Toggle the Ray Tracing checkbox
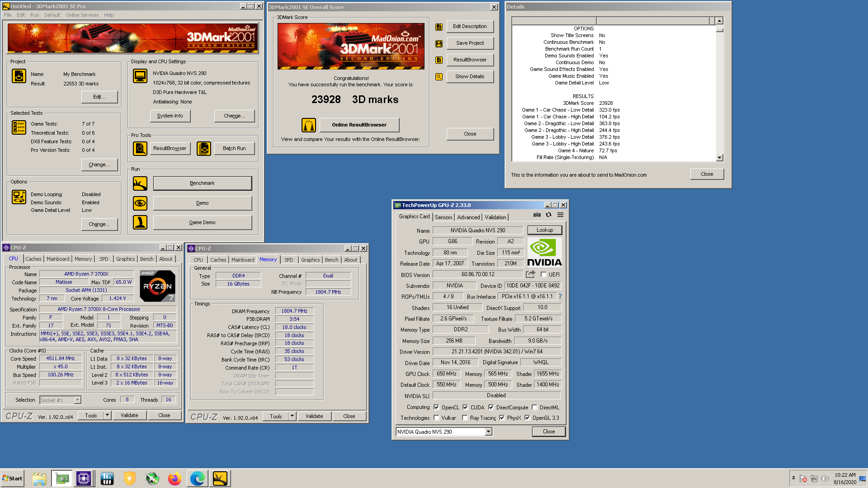Viewport: 868px width, 488px height. (x=465, y=418)
